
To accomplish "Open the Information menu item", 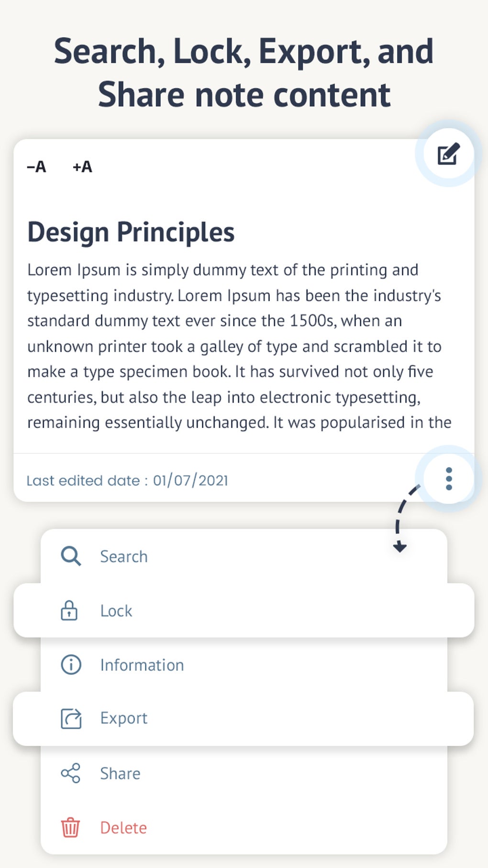I will pyautogui.click(x=142, y=665).
